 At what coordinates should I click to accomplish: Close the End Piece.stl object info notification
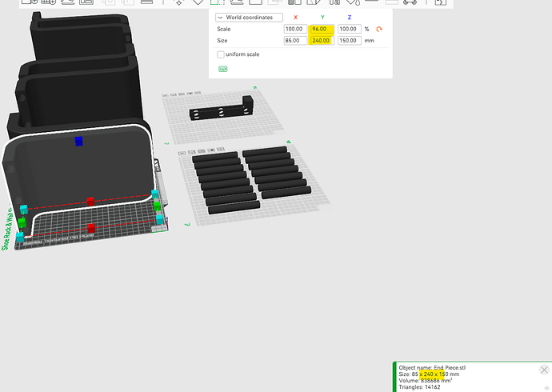(544, 370)
